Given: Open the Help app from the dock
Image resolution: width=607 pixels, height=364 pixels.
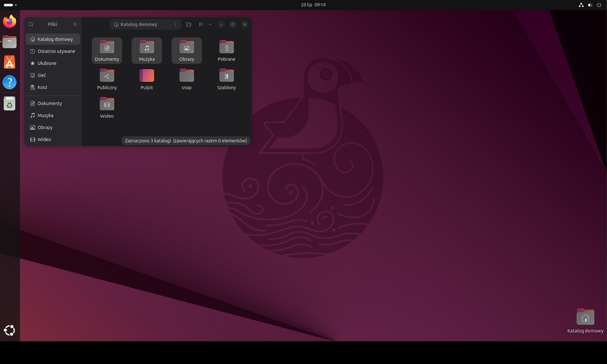Looking at the screenshot, I should pyautogui.click(x=9, y=82).
